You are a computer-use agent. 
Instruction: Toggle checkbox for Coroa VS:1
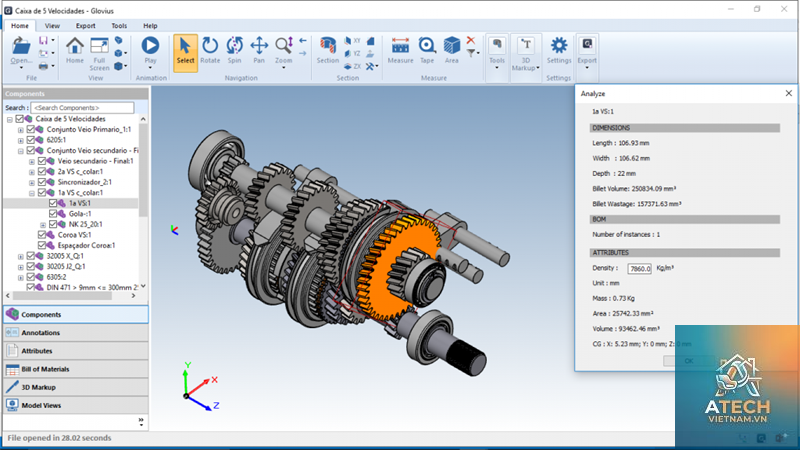click(42, 235)
